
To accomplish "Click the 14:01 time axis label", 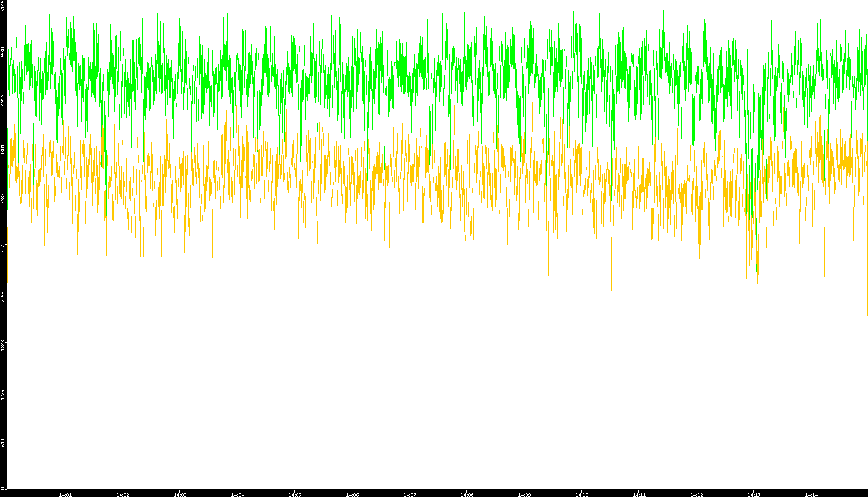I will (x=66, y=494).
